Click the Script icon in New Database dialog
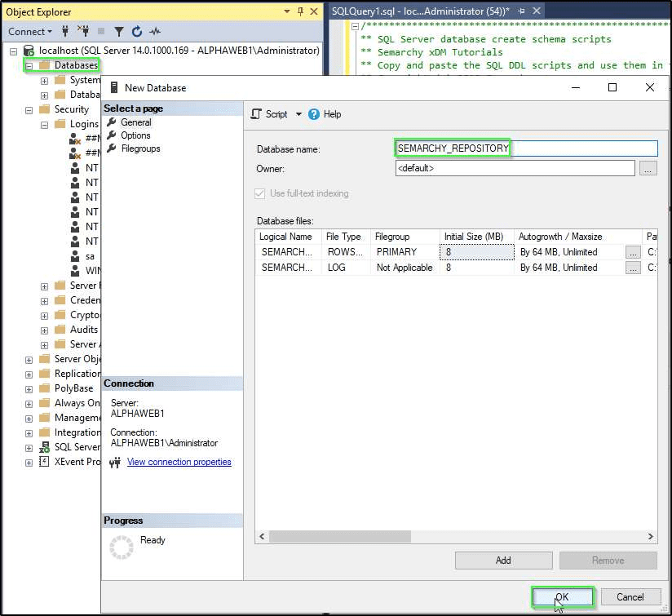The height and width of the screenshot is (616, 672). click(256, 114)
